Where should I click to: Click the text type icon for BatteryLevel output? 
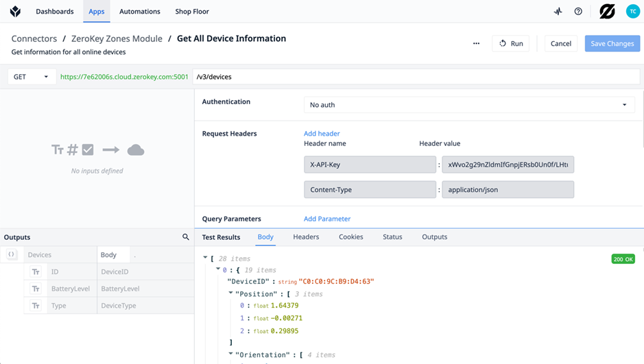click(x=36, y=289)
